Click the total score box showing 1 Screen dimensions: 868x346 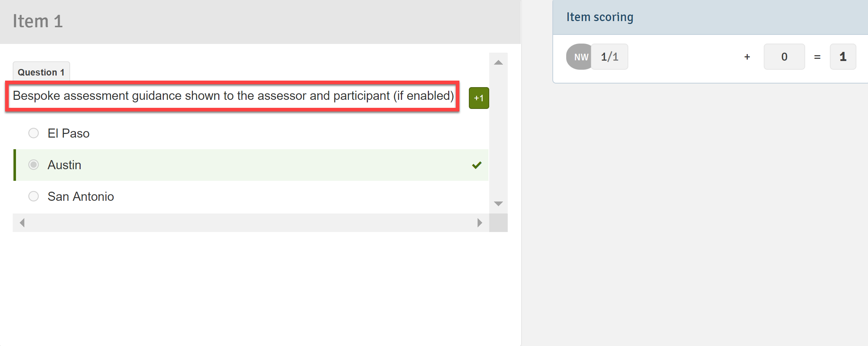pyautogui.click(x=843, y=57)
